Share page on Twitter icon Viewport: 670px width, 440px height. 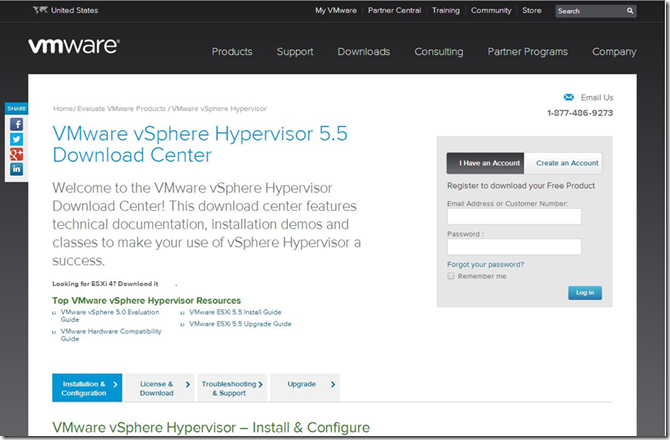pos(17,139)
